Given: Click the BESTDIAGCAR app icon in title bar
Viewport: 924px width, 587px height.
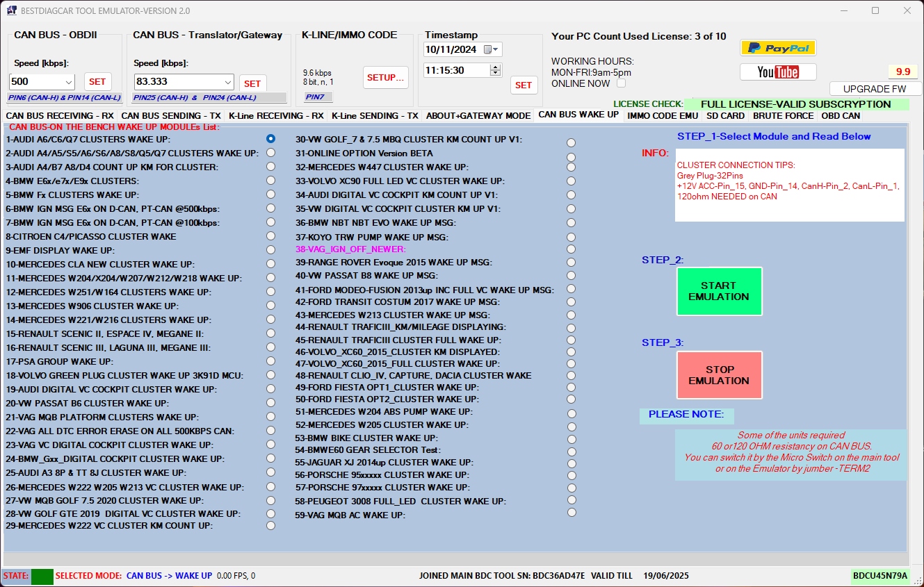Looking at the screenshot, I should [11, 10].
